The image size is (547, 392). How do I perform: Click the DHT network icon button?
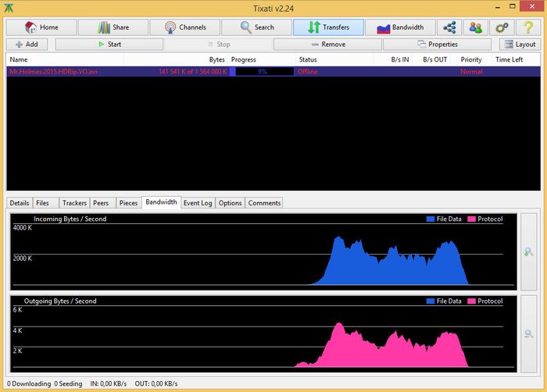(449, 27)
